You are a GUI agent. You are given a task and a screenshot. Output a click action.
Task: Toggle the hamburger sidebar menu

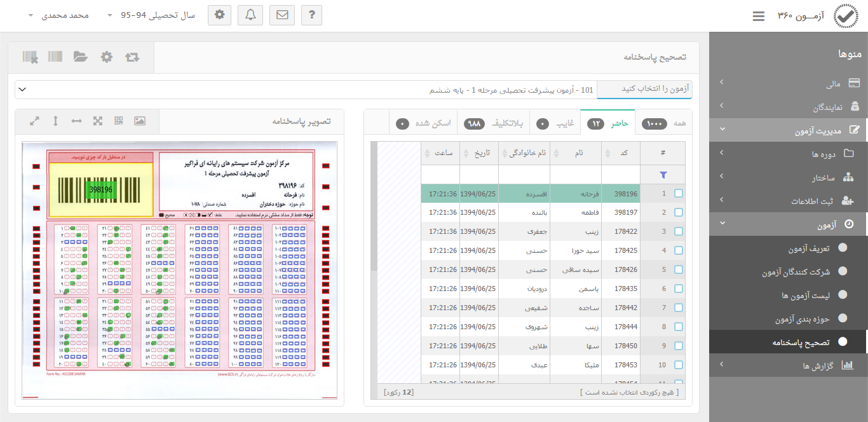[x=758, y=16]
